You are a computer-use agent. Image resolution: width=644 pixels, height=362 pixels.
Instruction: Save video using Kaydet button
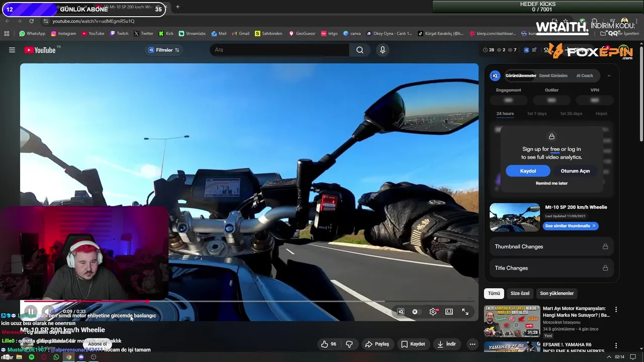[413, 344]
